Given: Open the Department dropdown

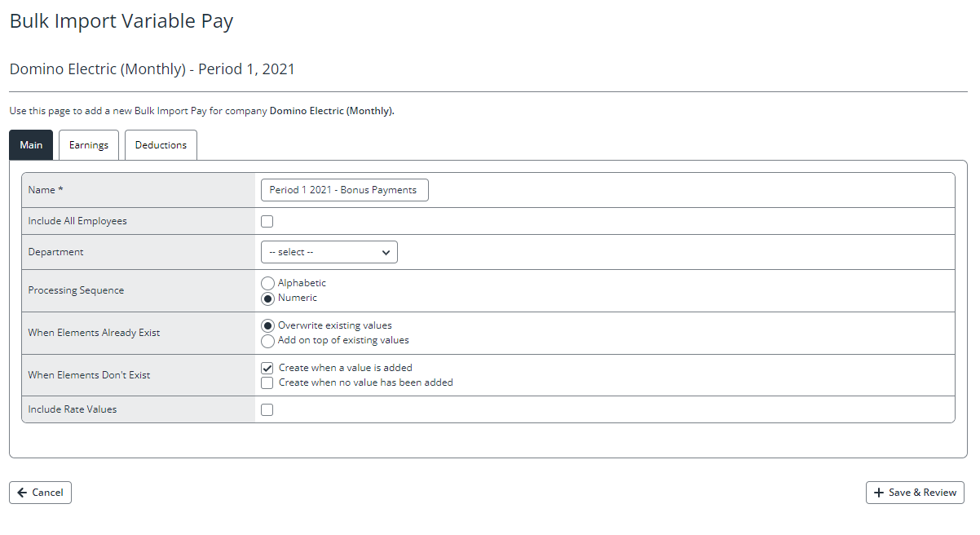Looking at the screenshot, I should 329,252.
